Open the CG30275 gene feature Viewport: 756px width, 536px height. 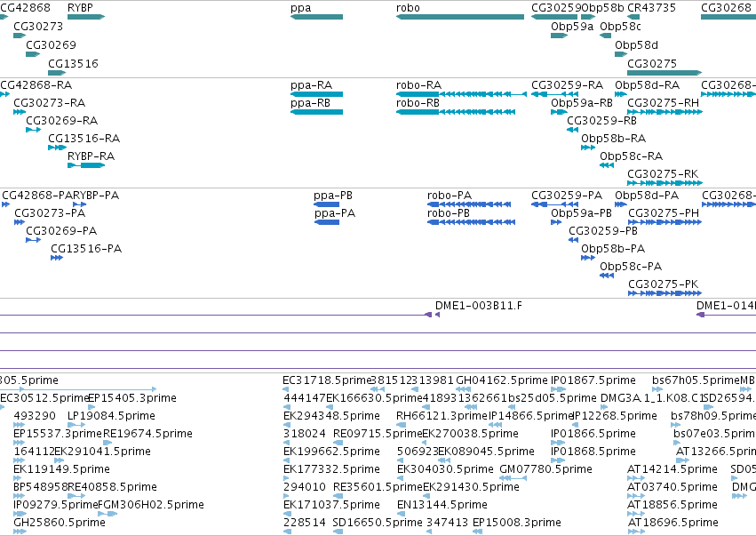point(664,73)
